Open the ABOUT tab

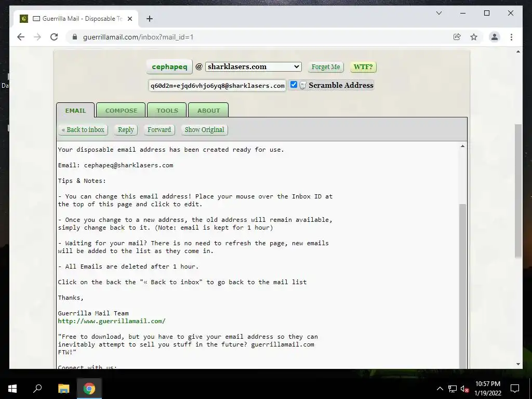208,110
